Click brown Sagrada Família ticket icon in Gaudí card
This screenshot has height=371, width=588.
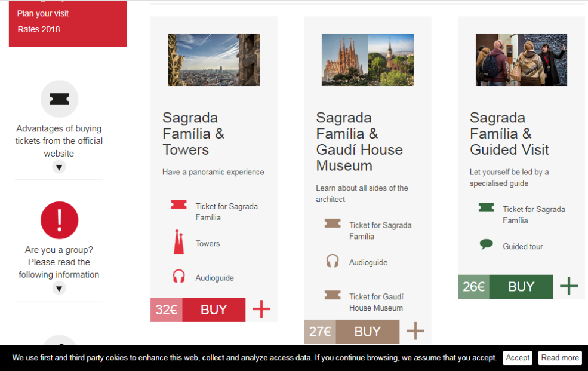coord(333,223)
